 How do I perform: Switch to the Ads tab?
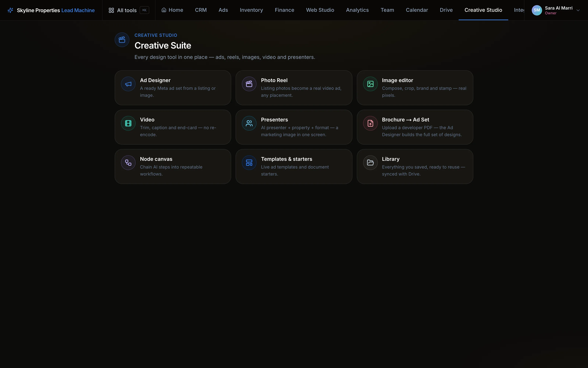click(223, 10)
